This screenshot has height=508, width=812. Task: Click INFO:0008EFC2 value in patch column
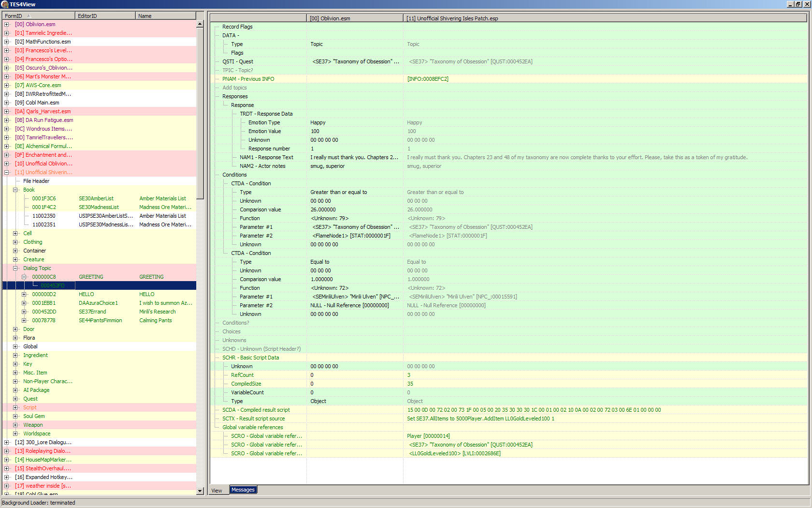(428, 79)
